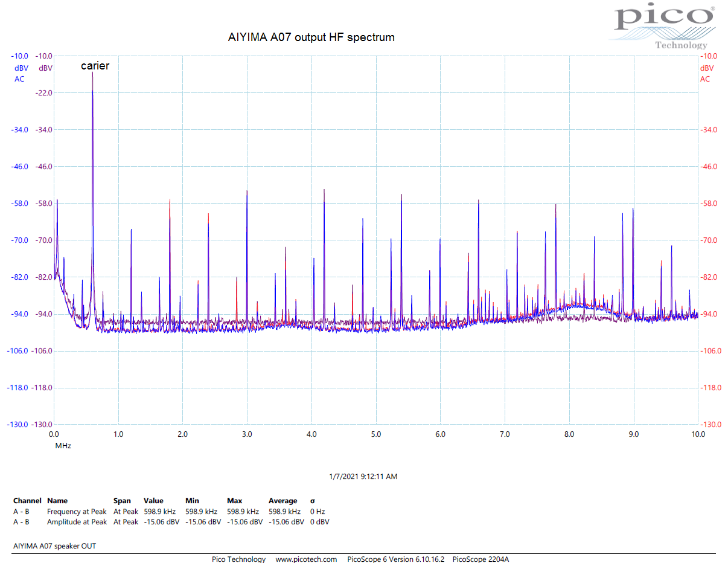
Task: Click the "598.9 kHz" Max cell
Action: point(243,512)
